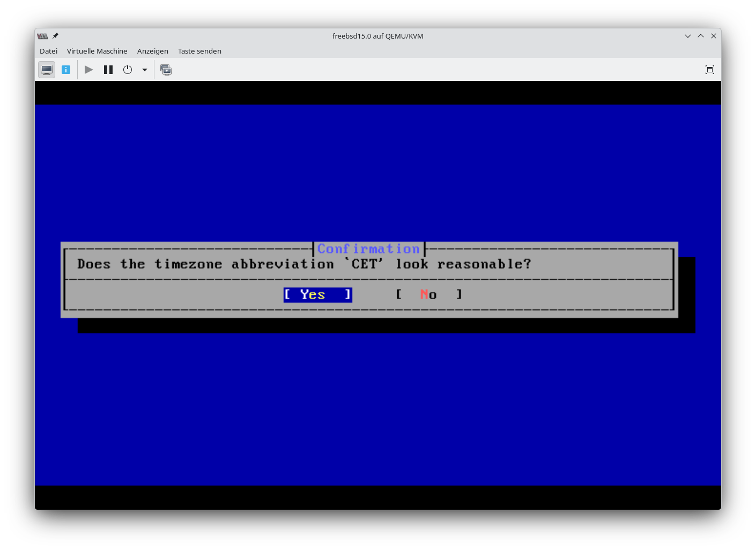Open the Taste senden menu
This screenshot has height=551, width=756.
(199, 51)
